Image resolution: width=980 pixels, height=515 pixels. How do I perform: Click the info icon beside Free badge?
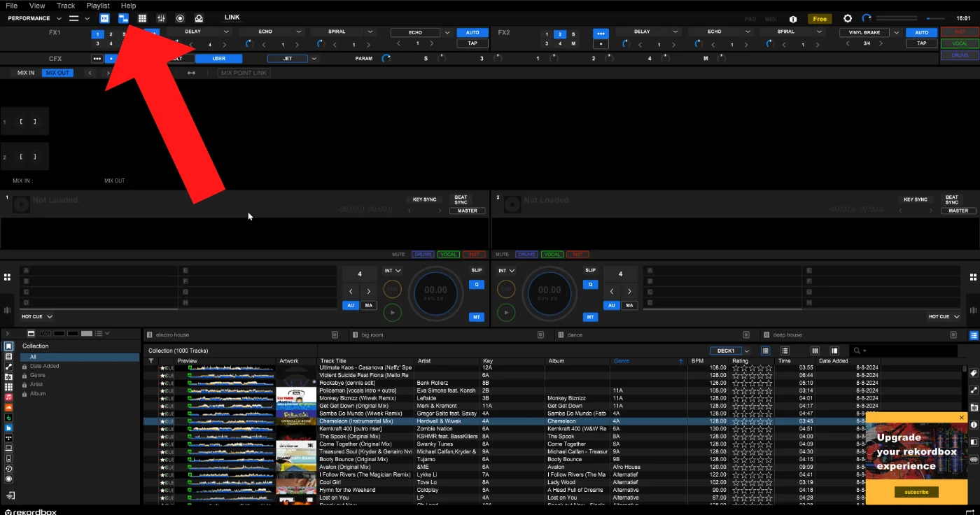pos(793,19)
